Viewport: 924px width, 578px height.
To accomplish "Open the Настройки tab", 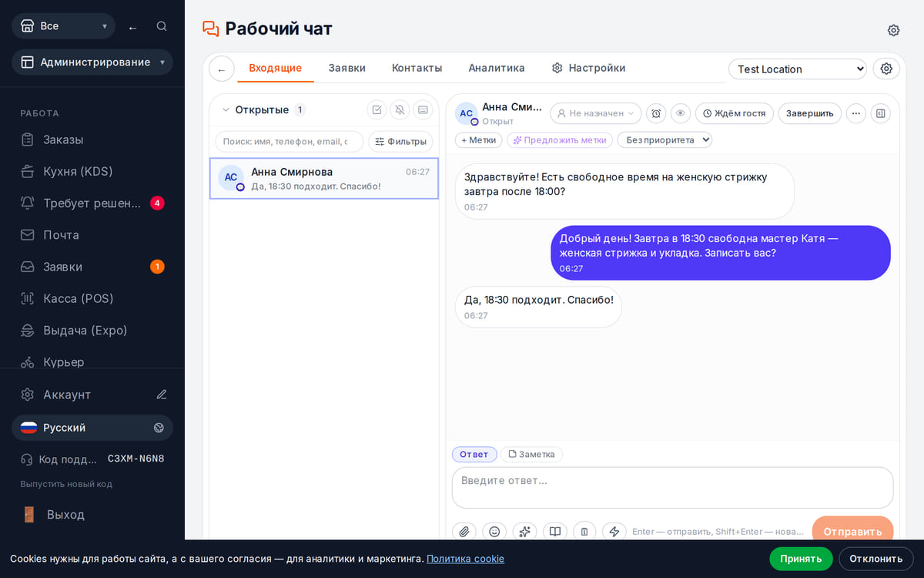I will (x=589, y=68).
